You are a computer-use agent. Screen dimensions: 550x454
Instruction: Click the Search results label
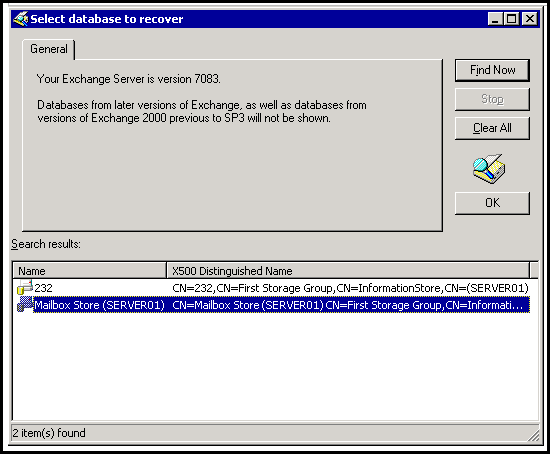(46, 244)
